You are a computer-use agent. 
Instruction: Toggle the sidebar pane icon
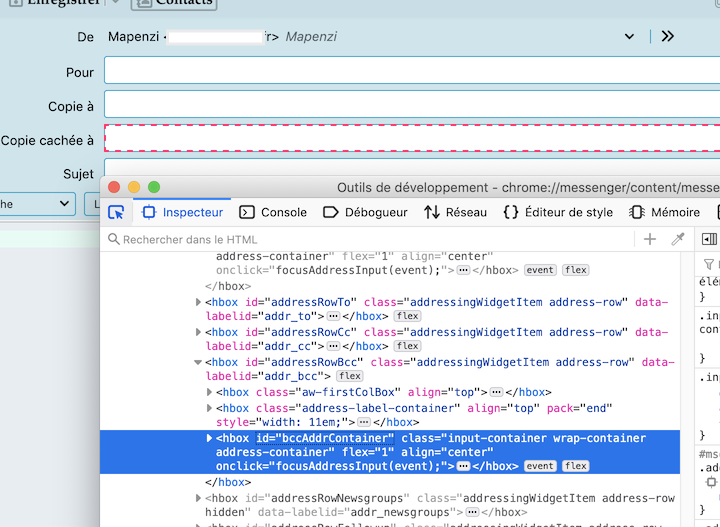(x=709, y=239)
